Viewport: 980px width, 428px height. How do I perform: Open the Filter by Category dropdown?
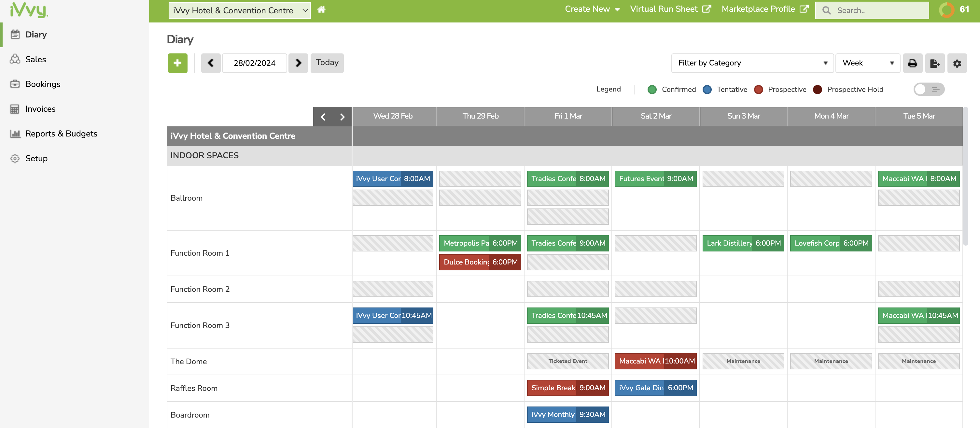[x=752, y=63]
